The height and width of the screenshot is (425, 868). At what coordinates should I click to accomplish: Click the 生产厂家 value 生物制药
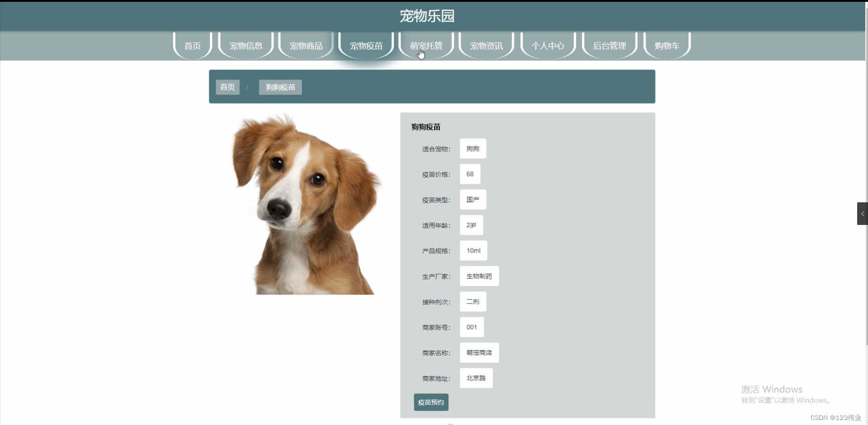478,276
